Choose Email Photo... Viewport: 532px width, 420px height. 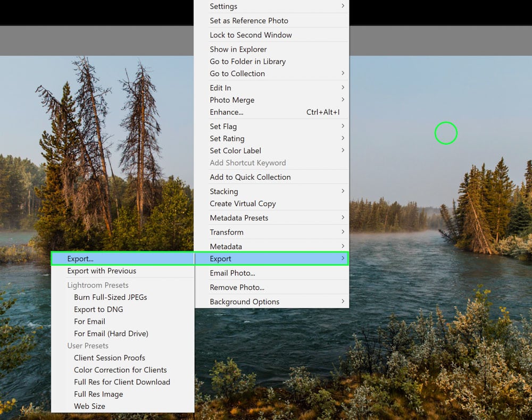pyautogui.click(x=271, y=273)
